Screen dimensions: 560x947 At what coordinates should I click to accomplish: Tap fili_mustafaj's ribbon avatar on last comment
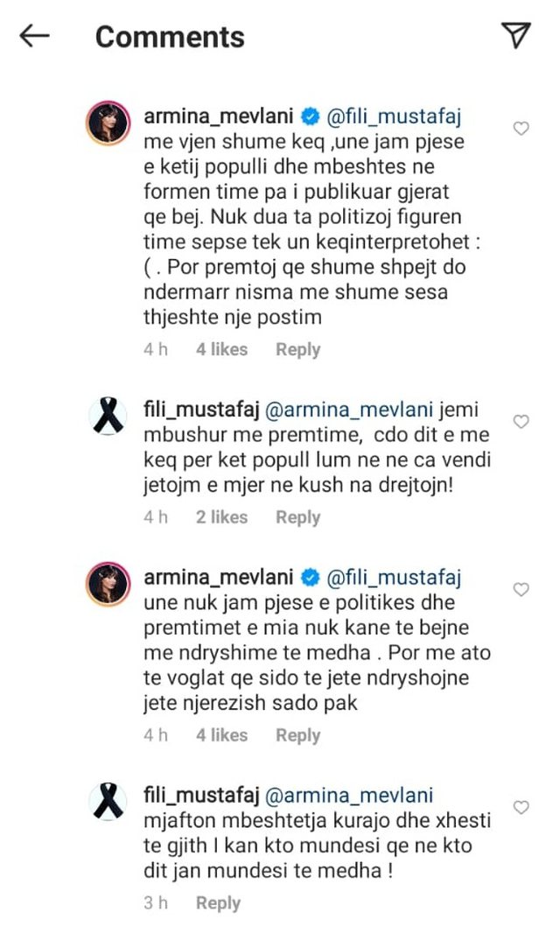(108, 801)
